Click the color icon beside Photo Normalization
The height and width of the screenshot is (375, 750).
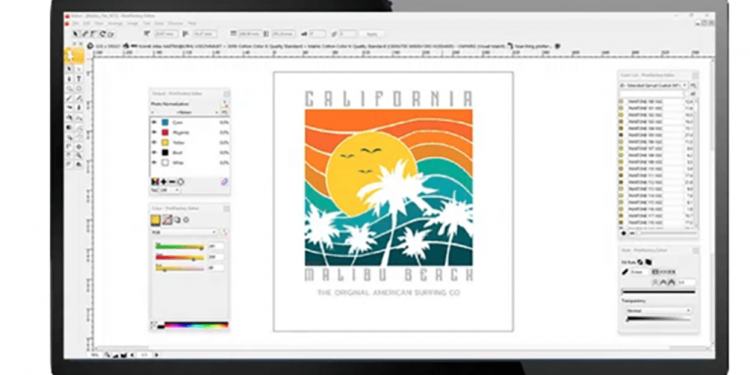[x=224, y=104]
